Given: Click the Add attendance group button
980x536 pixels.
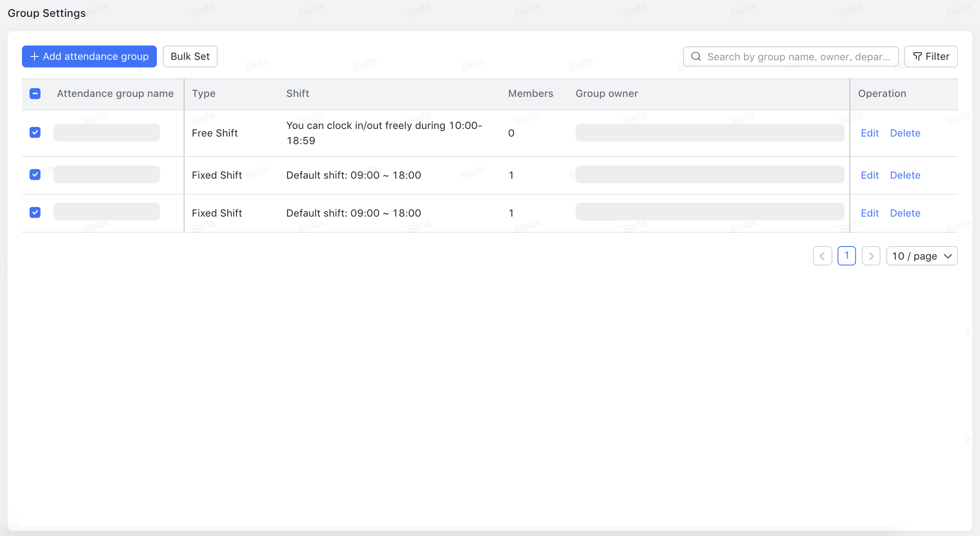Looking at the screenshot, I should pos(89,56).
